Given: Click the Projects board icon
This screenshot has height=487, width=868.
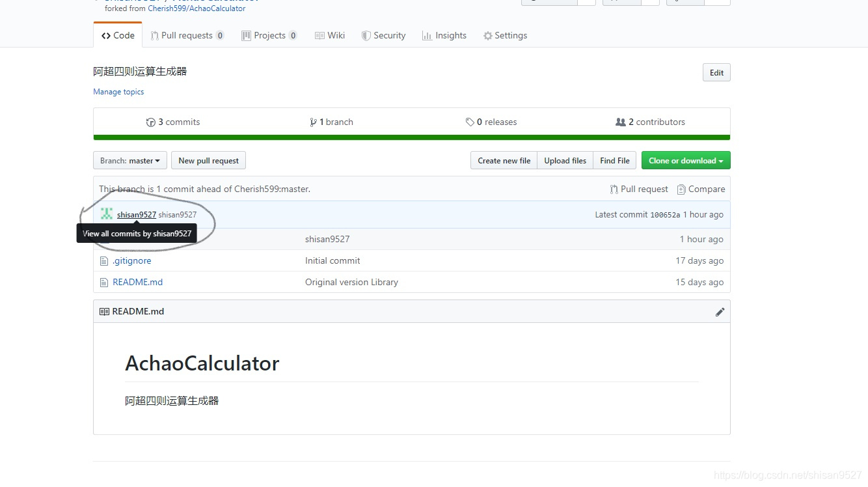Looking at the screenshot, I should click(x=246, y=36).
